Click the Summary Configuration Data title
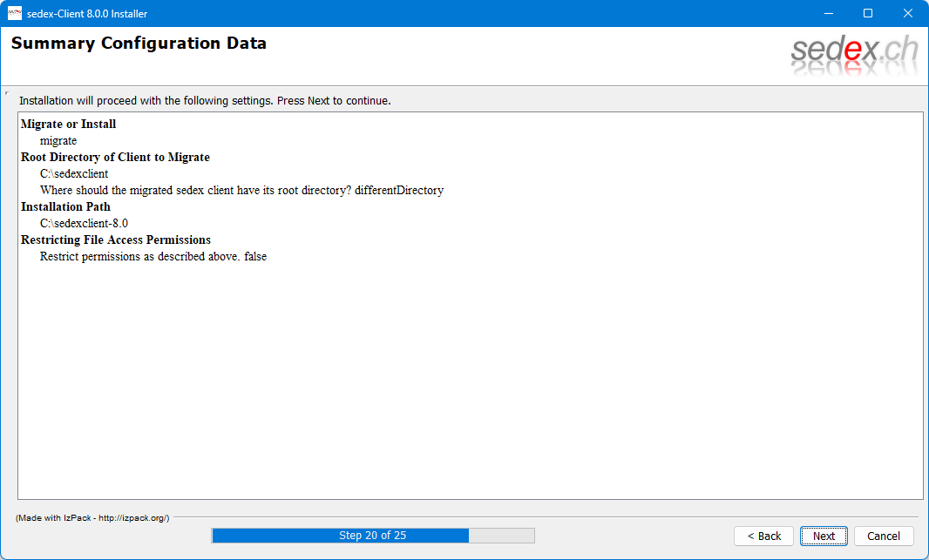The height and width of the screenshot is (560, 929). pos(139,44)
